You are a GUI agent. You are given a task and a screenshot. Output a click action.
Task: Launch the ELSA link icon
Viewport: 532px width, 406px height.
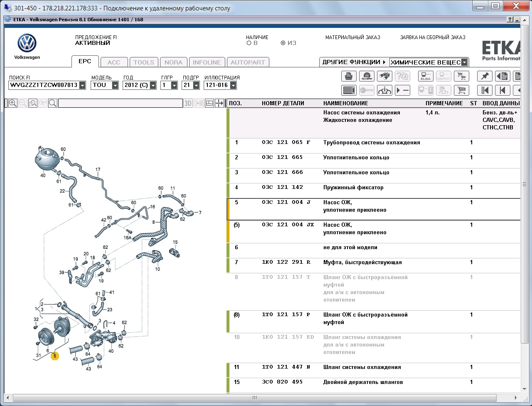tap(426, 76)
